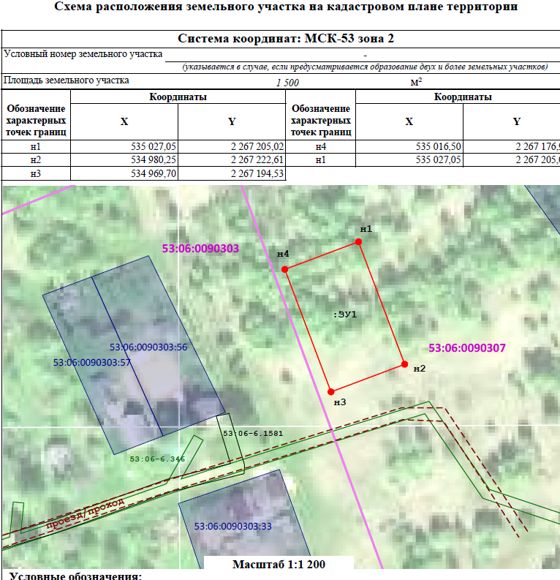The image size is (560, 580).
Task: Click the red vertex point н2 on the map
Action: [x=405, y=364]
